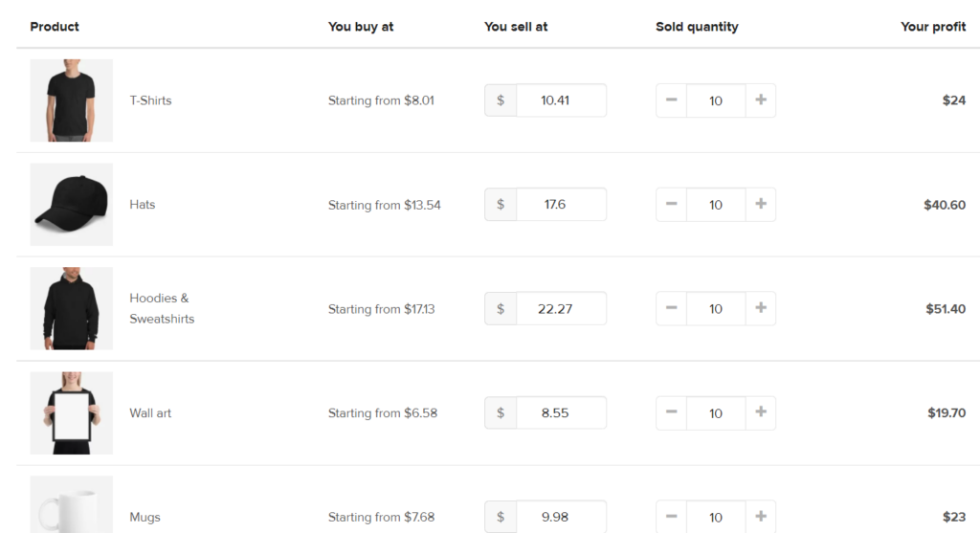Image resolution: width=980 pixels, height=533 pixels.
Task: Edit Mugs sell price field 9.98
Action: [561, 517]
